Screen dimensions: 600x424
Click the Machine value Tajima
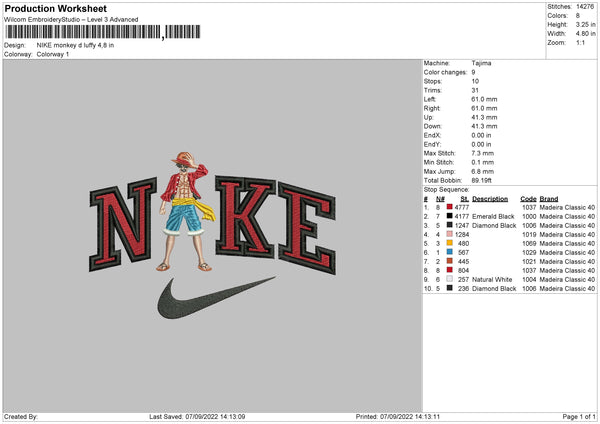click(x=481, y=63)
